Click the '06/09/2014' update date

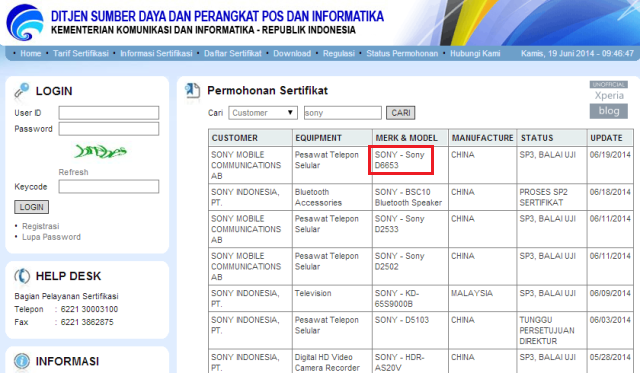pos(610,293)
